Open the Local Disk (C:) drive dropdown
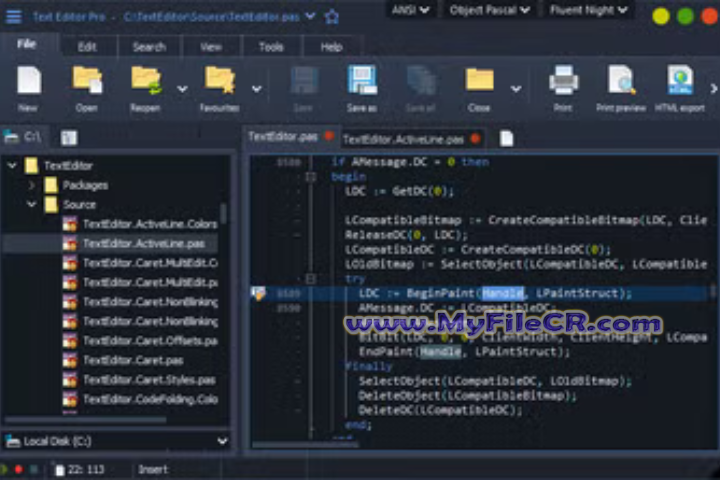 pyautogui.click(x=222, y=441)
